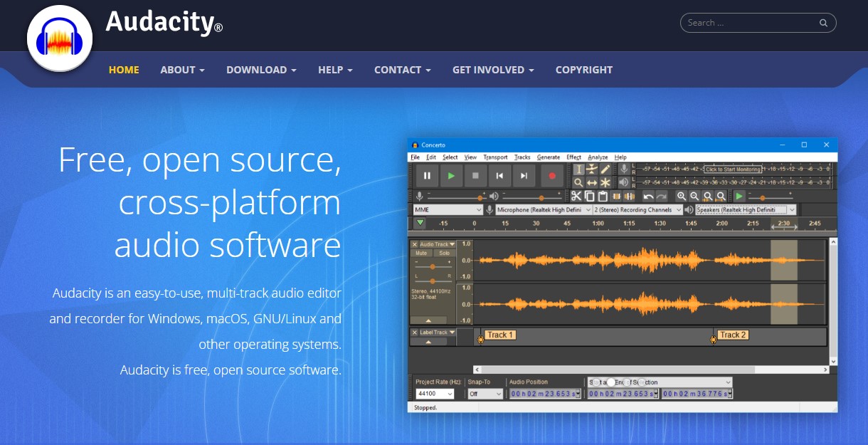Screen dimensions: 868x445
Task: Close the Audio Track with its X
Action: tap(415, 244)
